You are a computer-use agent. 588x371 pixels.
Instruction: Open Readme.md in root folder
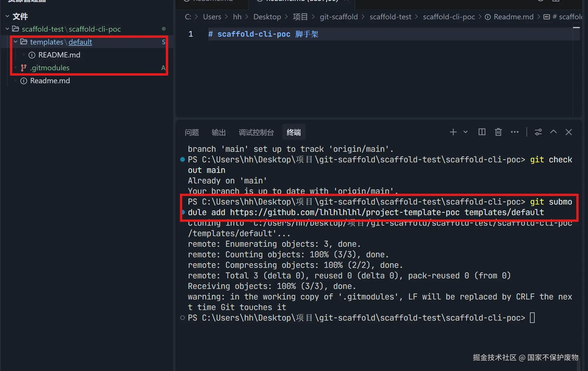[50, 81]
